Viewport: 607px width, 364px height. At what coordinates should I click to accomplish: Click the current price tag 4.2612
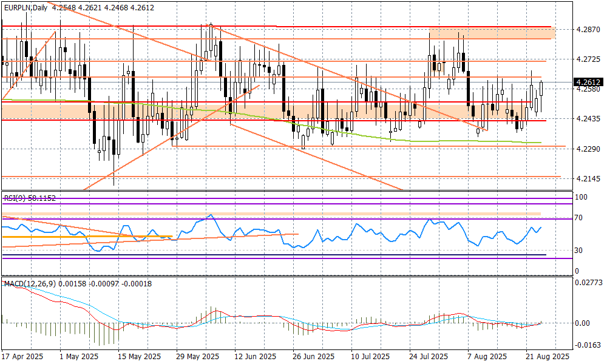pyautogui.click(x=588, y=82)
